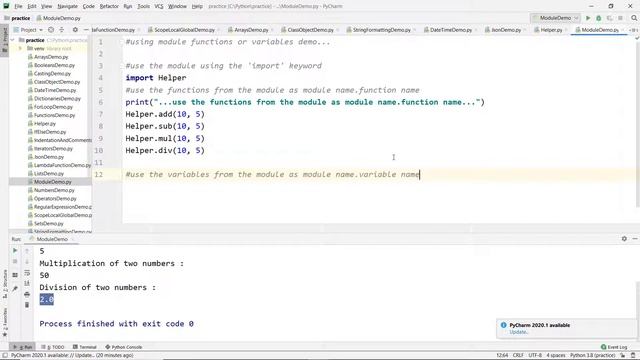Image resolution: width=640 pixels, height=360 pixels.
Task: Rerun ModuleDemo in the Run panel
Action: click(x=15, y=250)
